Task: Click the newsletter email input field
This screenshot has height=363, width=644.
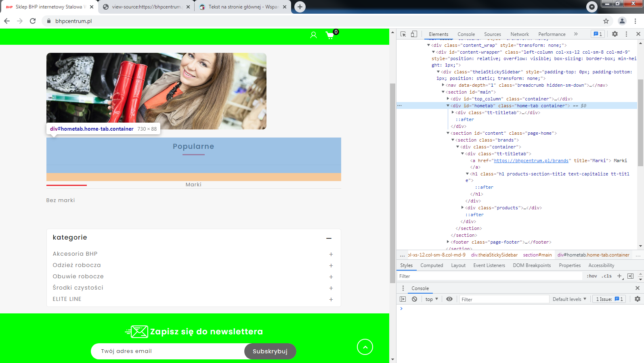Action: (x=168, y=351)
